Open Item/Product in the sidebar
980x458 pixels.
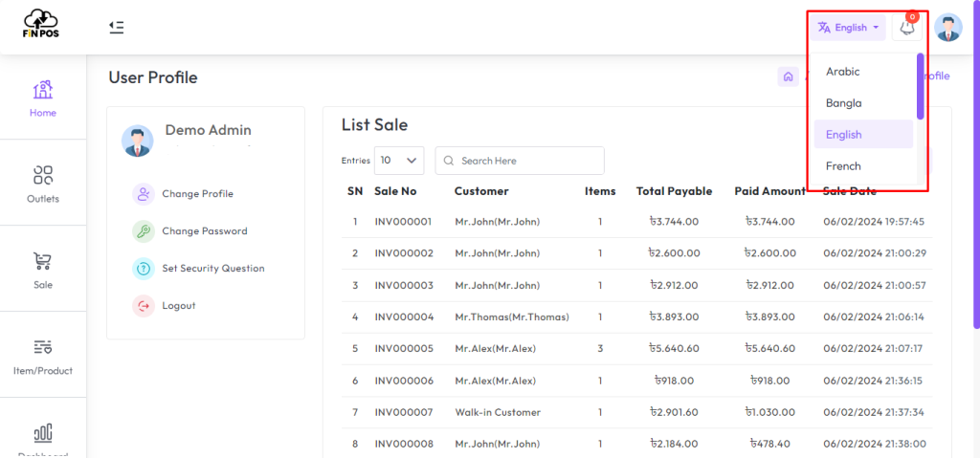42,355
